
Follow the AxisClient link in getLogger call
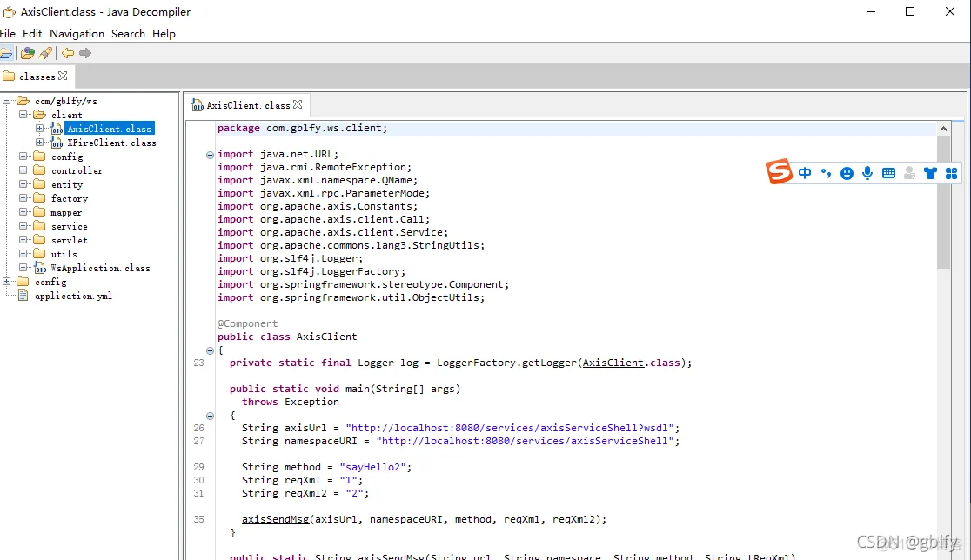[613, 363]
